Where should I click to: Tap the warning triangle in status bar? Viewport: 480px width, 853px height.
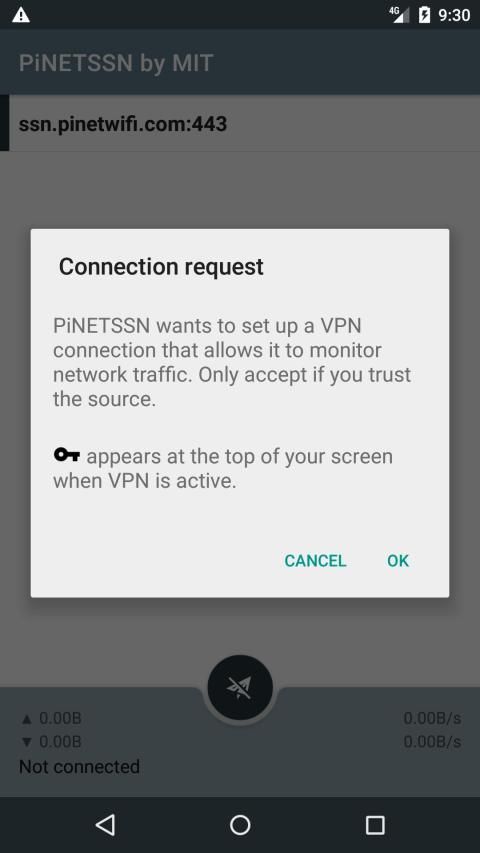[x=21, y=15]
